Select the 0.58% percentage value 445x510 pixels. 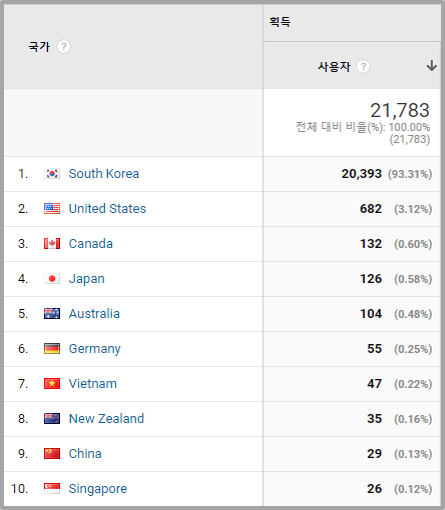pyautogui.click(x=413, y=279)
